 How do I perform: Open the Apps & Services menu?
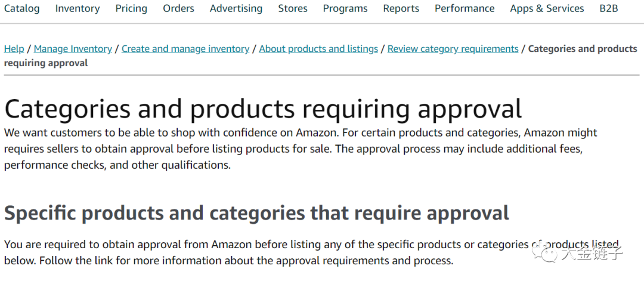(547, 8)
